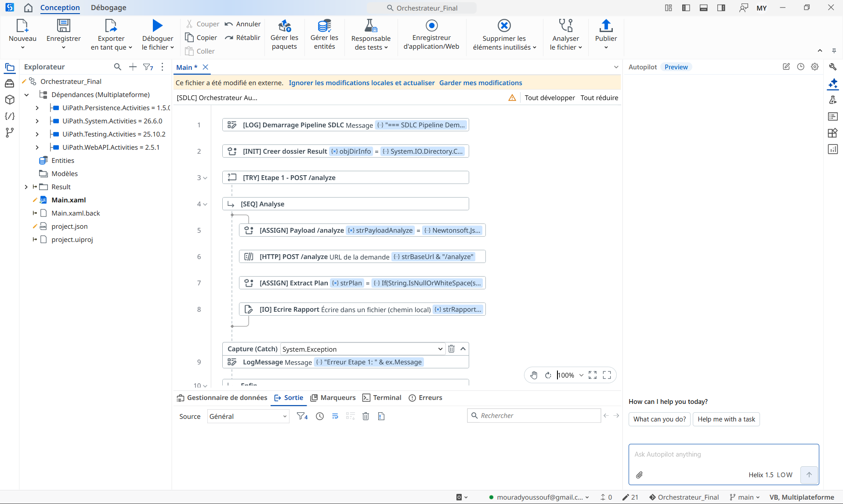Collapse the TRY Etape 1 activity
This screenshot has height=504, width=843.
[205, 178]
